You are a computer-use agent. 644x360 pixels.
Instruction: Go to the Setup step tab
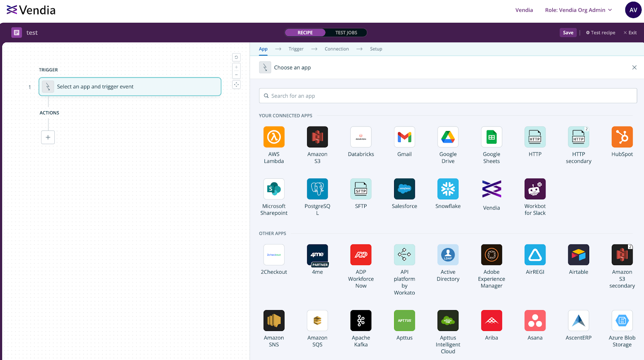tap(376, 49)
